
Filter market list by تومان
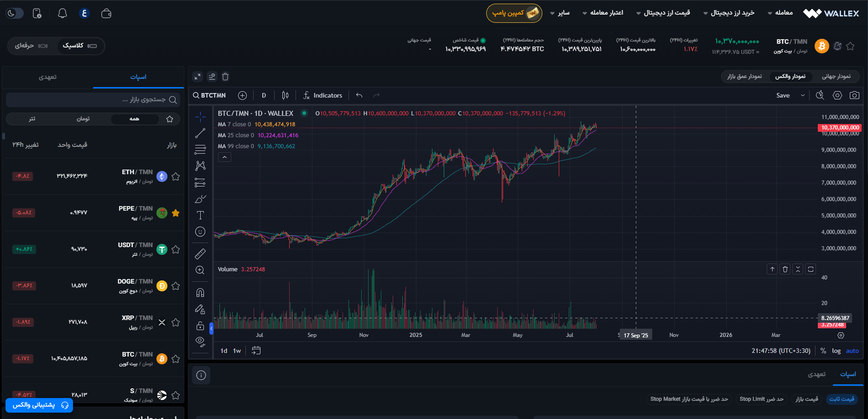[83, 119]
